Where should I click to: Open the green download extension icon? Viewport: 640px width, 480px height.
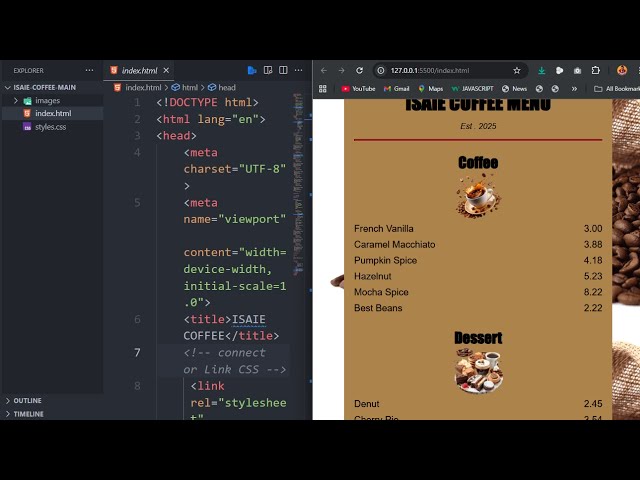541,70
